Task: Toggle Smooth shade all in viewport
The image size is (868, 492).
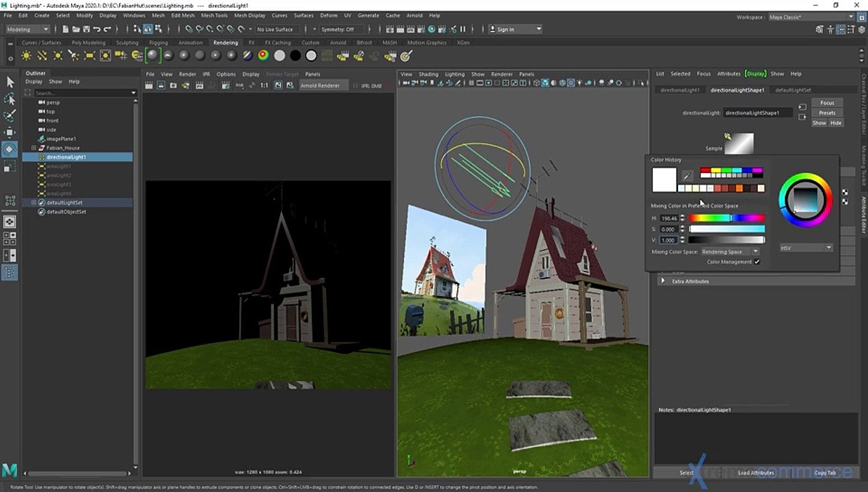Action: (x=545, y=83)
